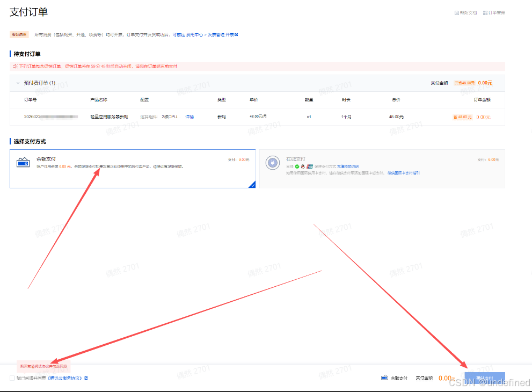Click the 订单金额 column header
This screenshot has height=392, width=532.
point(482,100)
